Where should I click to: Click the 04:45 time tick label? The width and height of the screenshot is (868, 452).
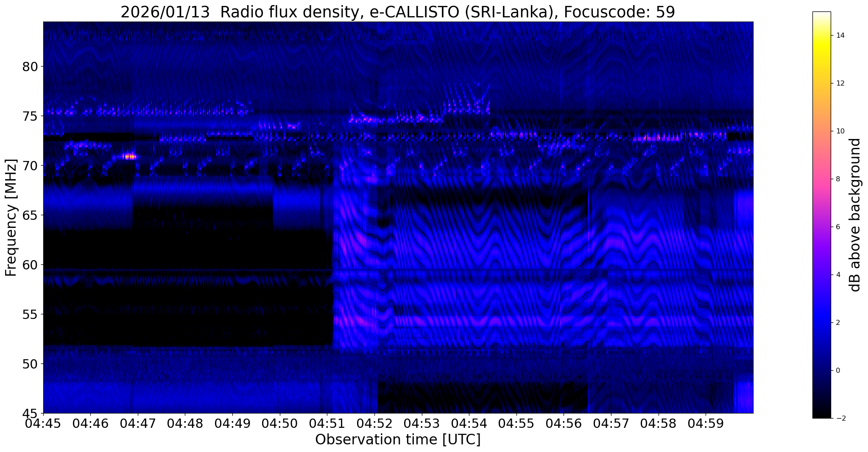(43, 423)
